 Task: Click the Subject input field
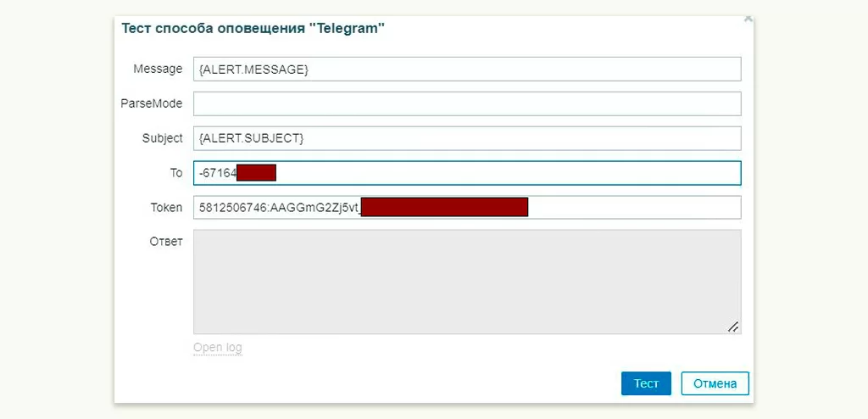tap(467, 138)
